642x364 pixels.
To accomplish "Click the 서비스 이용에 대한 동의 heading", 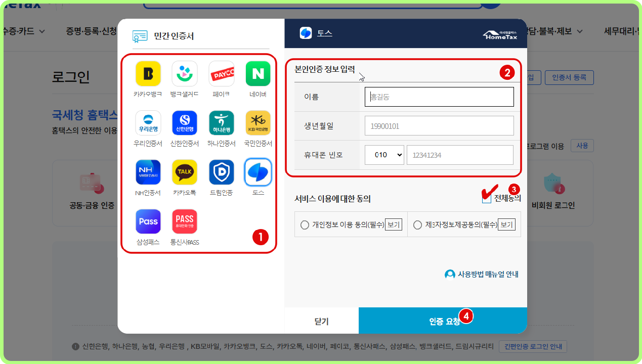I will point(332,199).
